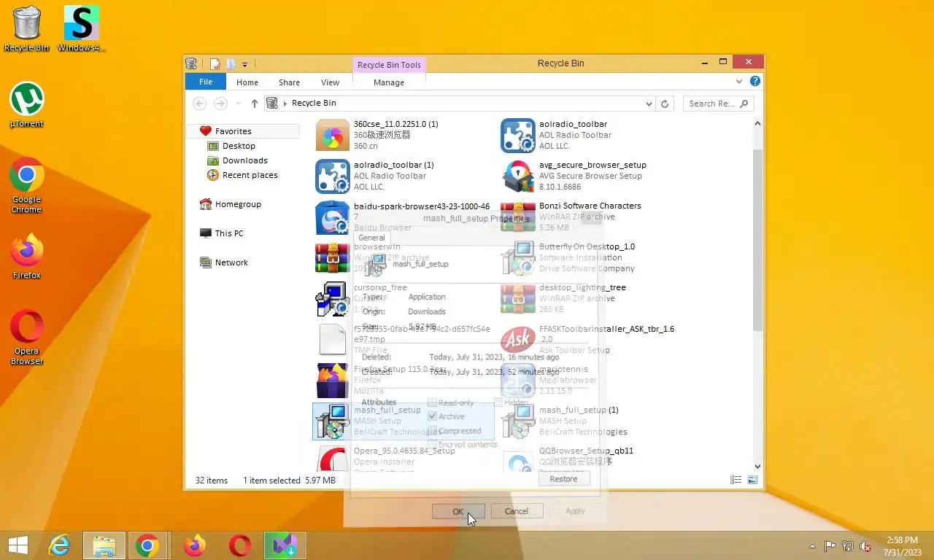
Task: Switch to Details view in status bar
Action: pos(736,480)
